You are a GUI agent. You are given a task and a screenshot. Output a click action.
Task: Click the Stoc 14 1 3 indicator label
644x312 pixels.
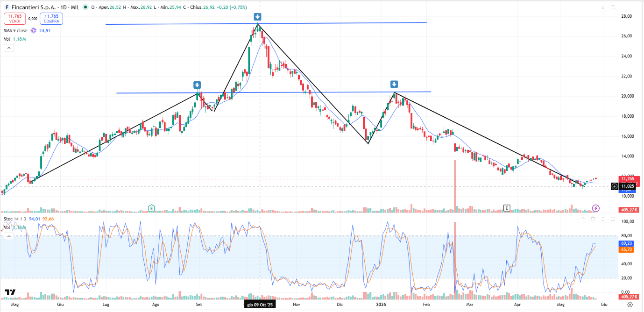(x=15, y=219)
